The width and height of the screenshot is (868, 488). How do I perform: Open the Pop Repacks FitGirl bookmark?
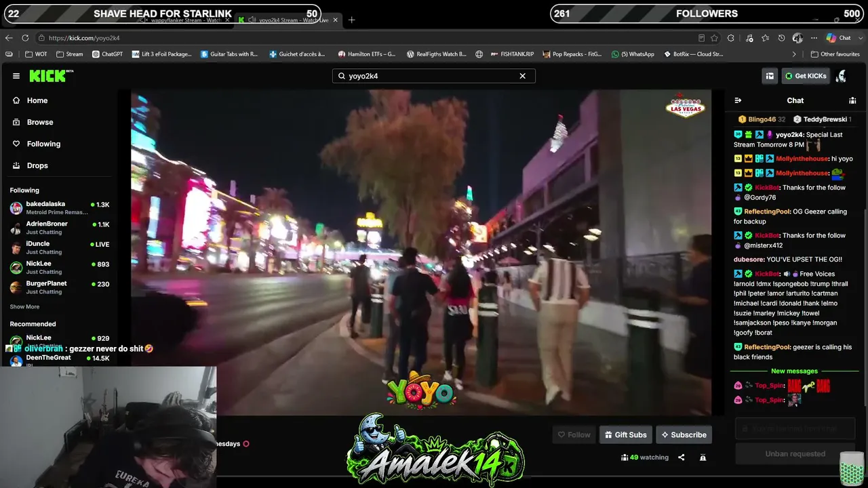pyautogui.click(x=572, y=54)
